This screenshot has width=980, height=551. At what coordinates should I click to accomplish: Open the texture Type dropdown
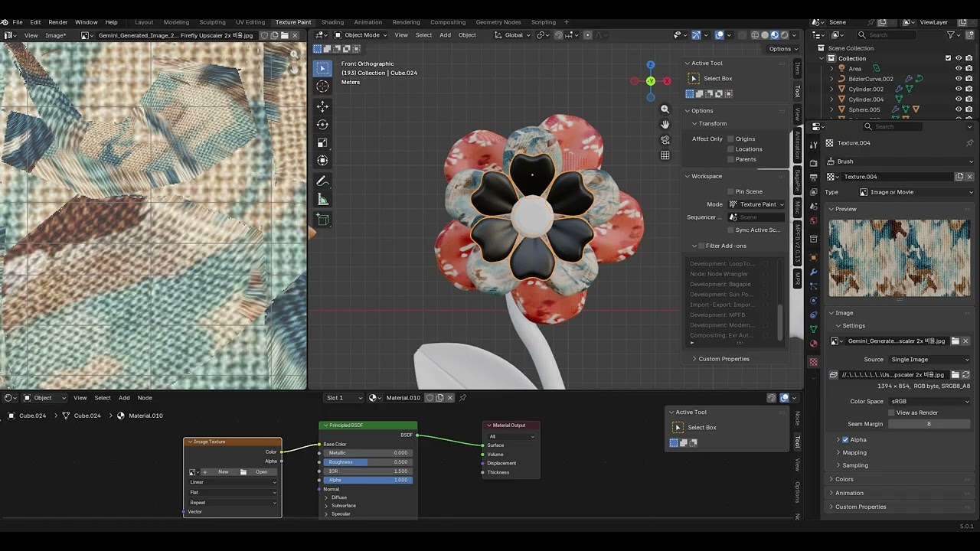(x=914, y=192)
